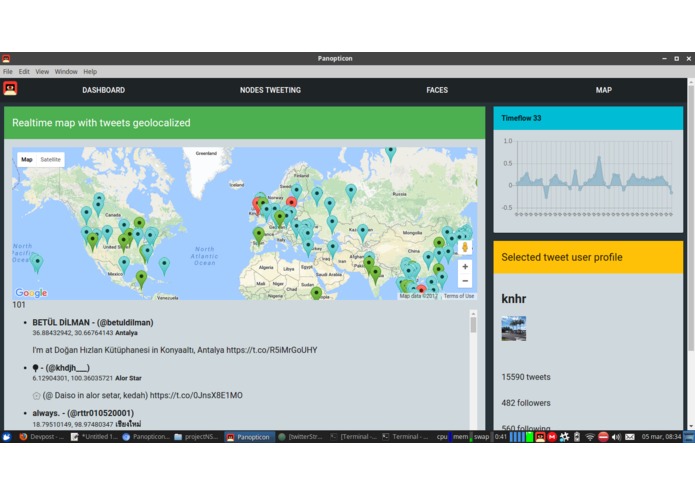The image size is (695, 494).
Task: Zoom in on the map with plus
Action: tap(465, 266)
